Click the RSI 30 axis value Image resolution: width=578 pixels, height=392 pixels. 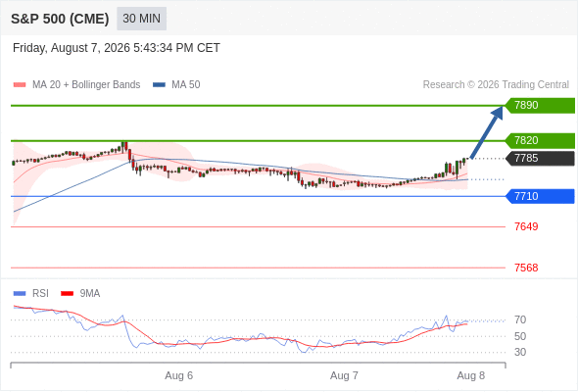[x=520, y=352]
